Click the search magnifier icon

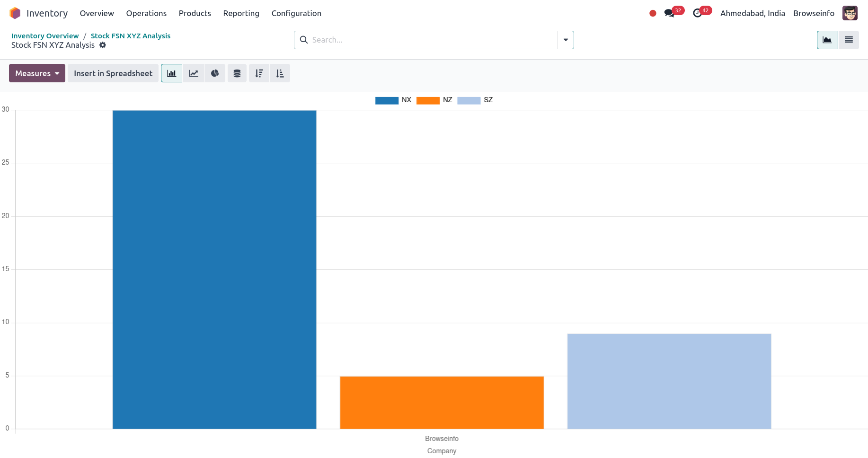click(304, 40)
